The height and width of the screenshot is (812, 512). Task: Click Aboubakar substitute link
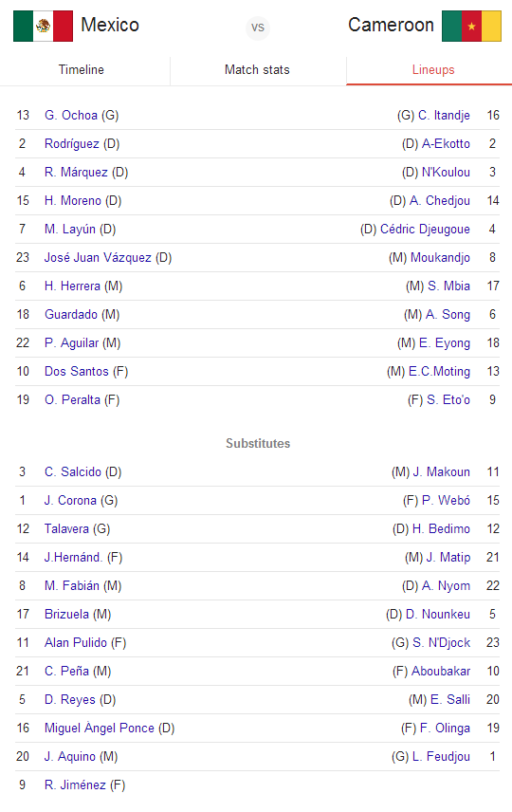click(x=441, y=672)
